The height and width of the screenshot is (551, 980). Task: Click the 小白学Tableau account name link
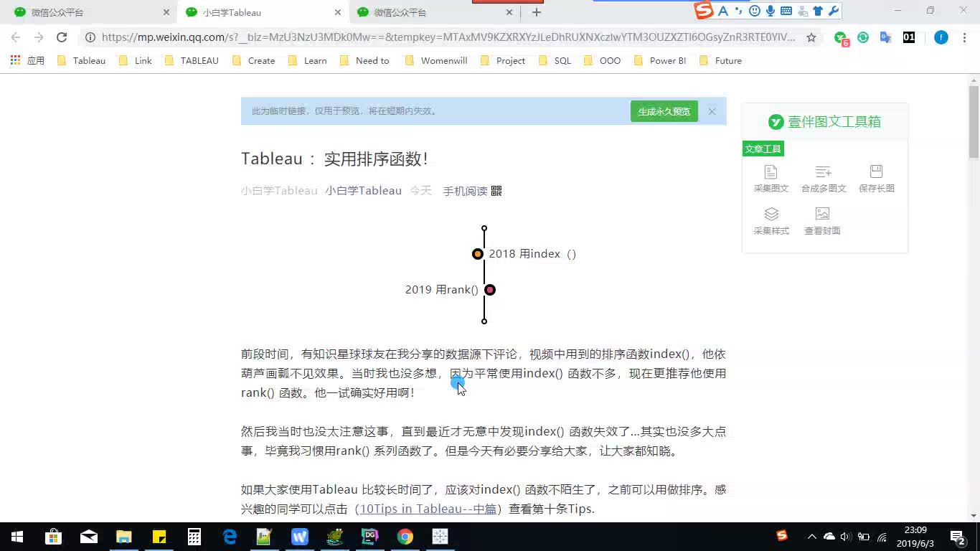[363, 191]
